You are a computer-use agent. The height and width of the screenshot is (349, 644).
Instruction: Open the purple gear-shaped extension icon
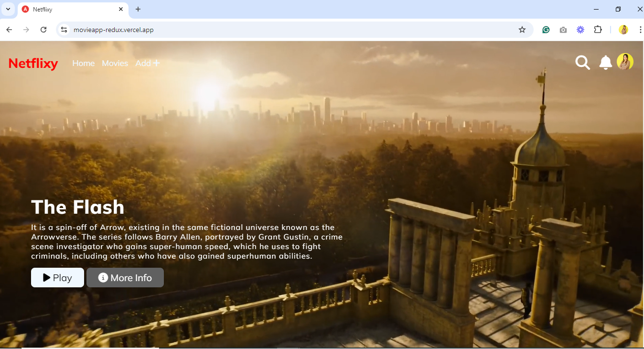pos(580,30)
